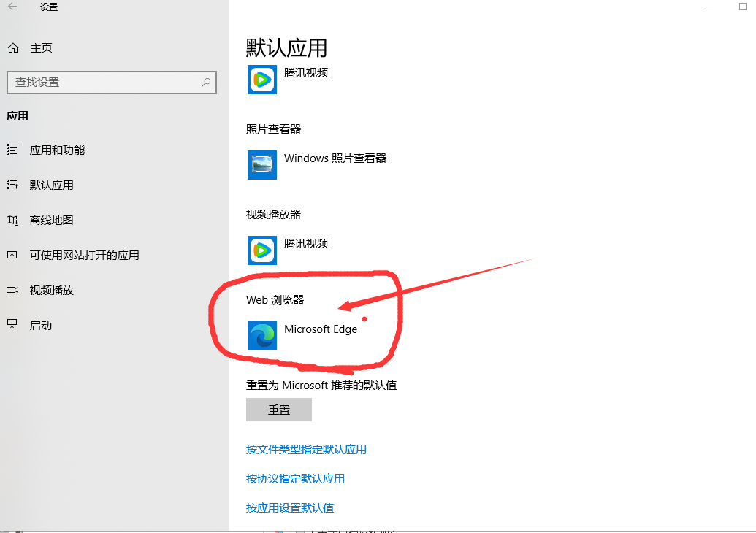Open 默认应用 in the sidebar
756x533 pixels.
click(x=52, y=185)
